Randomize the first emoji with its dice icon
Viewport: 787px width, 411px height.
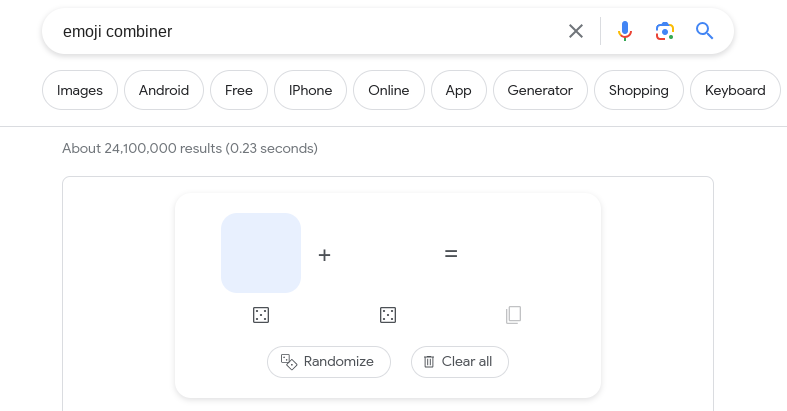(x=261, y=315)
